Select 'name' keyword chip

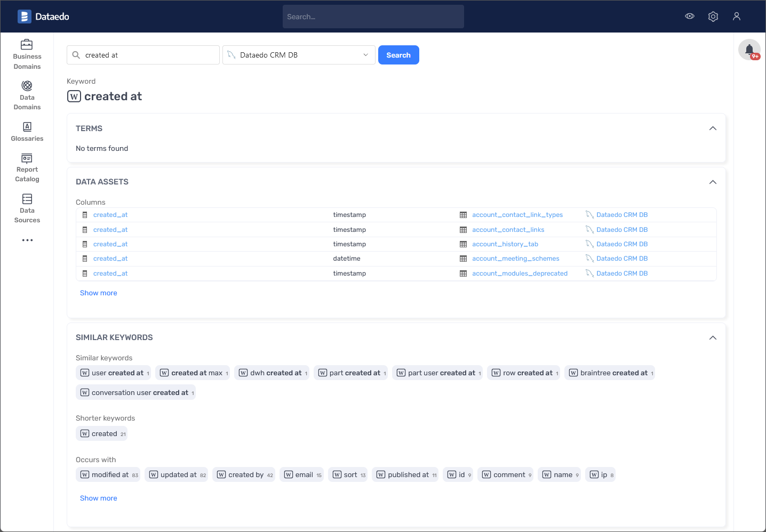(560, 475)
